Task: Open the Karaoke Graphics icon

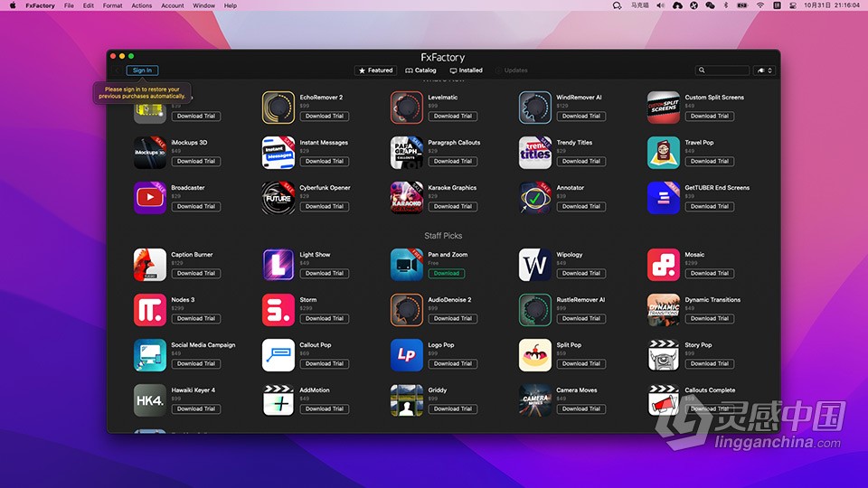Action: pos(406,198)
